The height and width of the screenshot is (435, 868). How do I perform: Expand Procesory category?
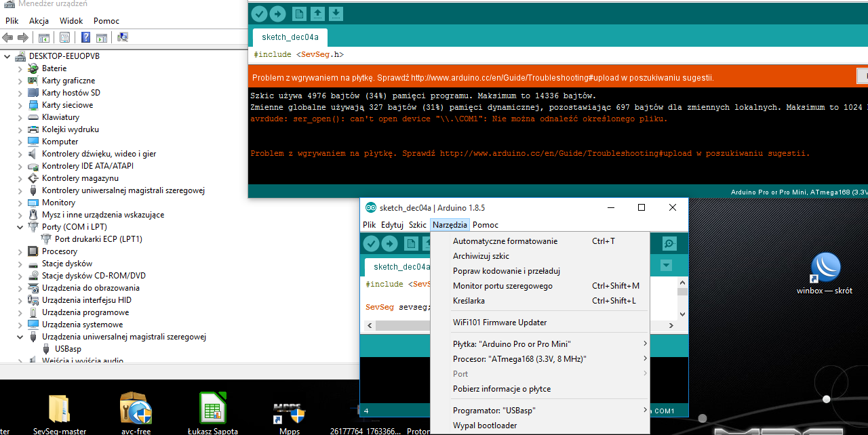(x=20, y=251)
